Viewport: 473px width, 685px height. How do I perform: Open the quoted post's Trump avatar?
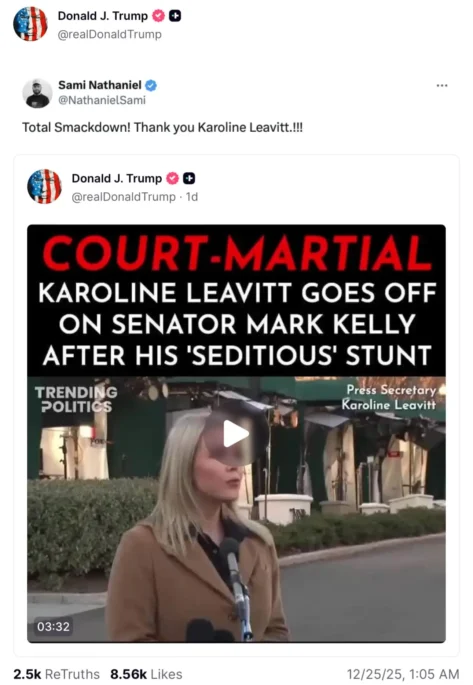pyautogui.click(x=44, y=187)
